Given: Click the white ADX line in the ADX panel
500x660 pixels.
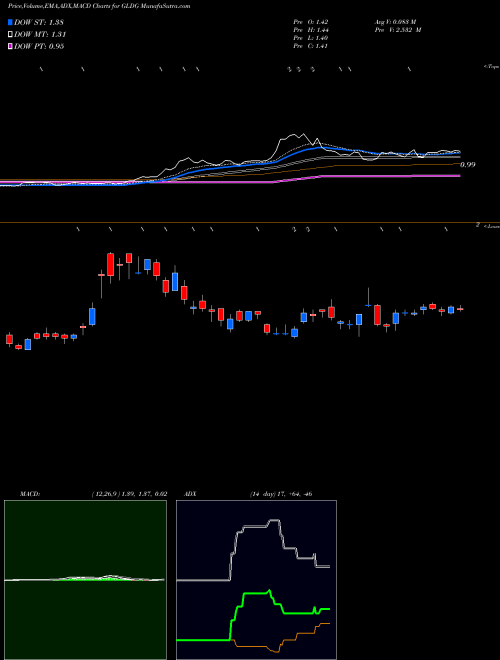Looking at the screenshot, I should click(255, 526).
